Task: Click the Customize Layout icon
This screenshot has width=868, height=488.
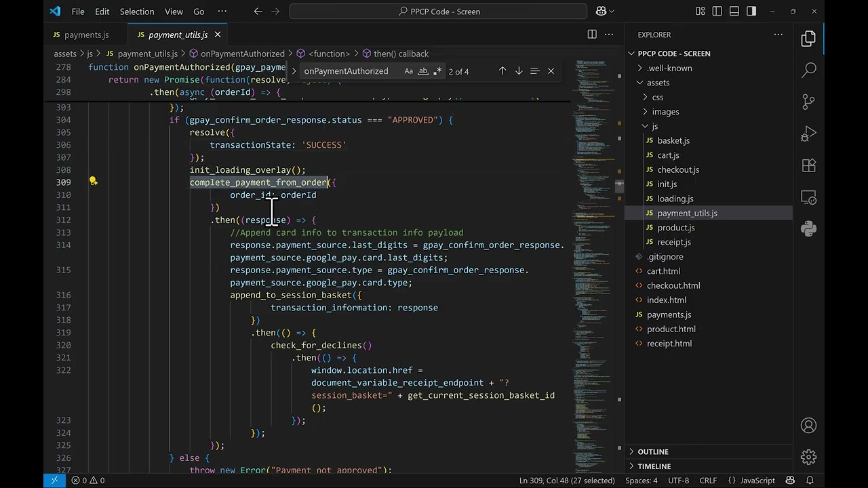Action: (x=701, y=12)
